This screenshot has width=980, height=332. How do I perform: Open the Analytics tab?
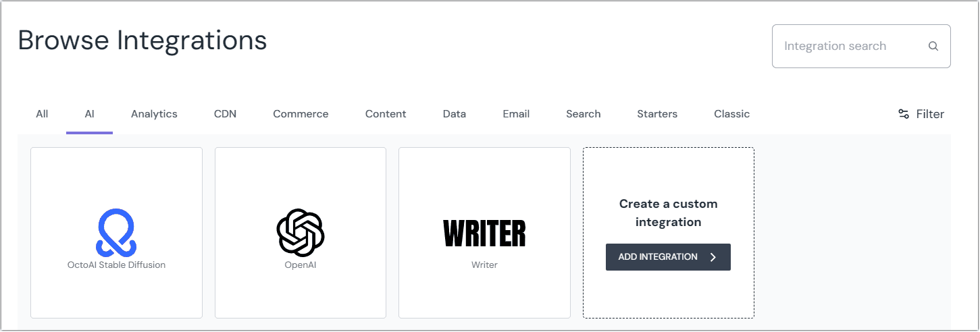pos(154,114)
